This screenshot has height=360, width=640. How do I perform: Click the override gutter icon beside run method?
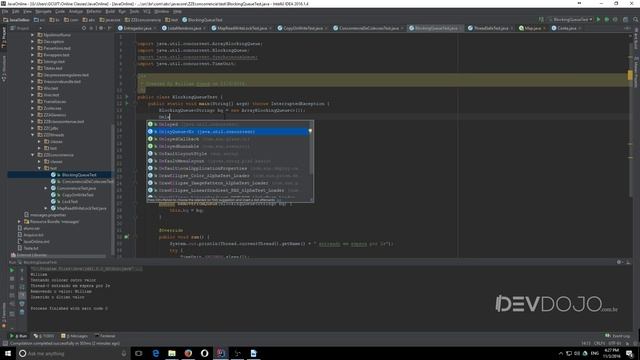click(x=127, y=237)
